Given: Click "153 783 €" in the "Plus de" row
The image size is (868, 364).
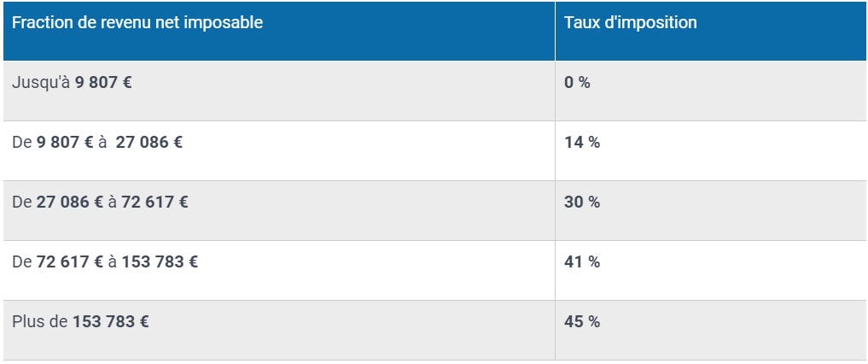Looking at the screenshot, I should [111, 322].
